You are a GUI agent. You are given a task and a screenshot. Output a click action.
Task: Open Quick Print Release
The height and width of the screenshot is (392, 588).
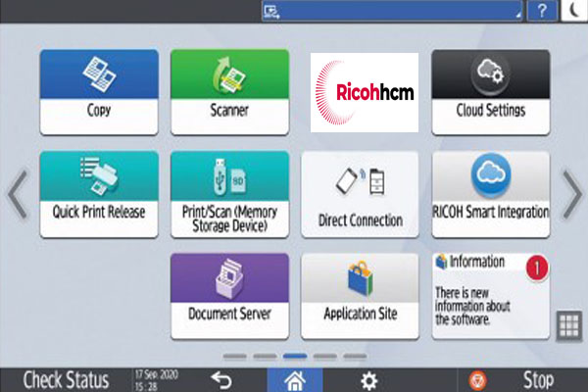(98, 193)
